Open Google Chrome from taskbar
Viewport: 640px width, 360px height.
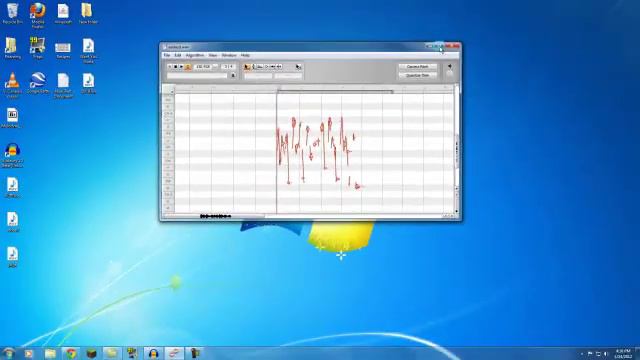click(71, 353)
